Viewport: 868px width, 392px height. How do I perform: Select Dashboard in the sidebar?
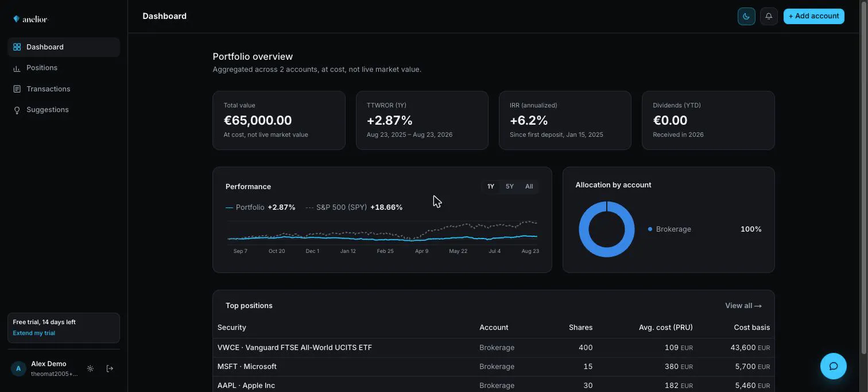coord(64,47)
